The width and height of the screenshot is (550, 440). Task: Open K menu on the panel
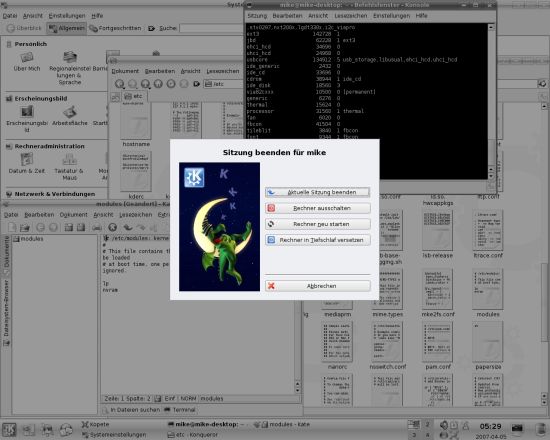9,429
